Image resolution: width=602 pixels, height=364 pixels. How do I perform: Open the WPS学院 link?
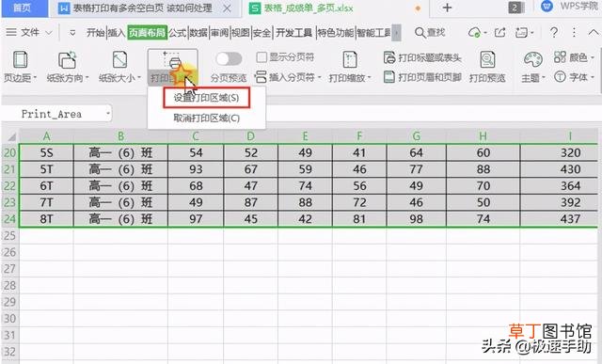coord(570,7)
